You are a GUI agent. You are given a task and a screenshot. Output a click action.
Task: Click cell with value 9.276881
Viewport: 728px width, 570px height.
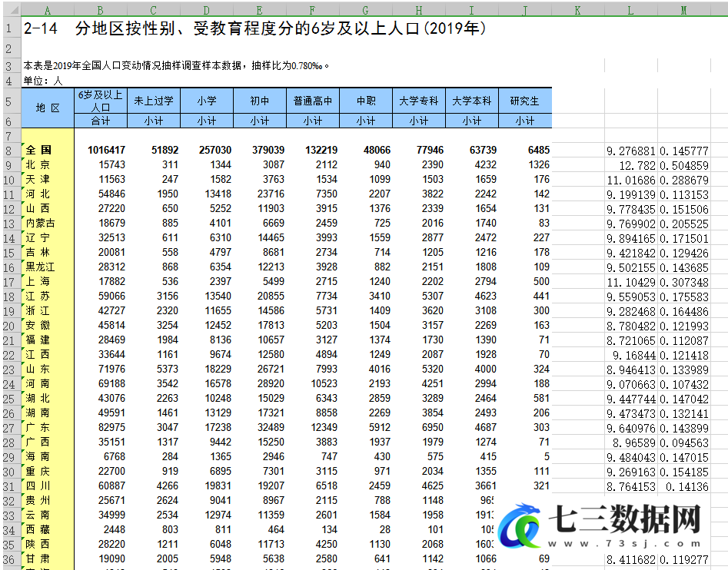630,151
